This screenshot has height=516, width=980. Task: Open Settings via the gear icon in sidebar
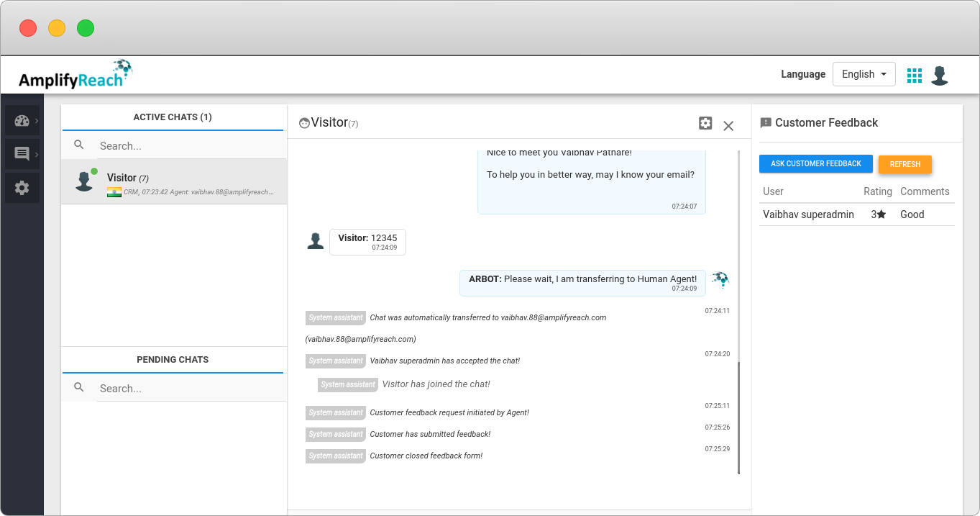(x=22, y=187)
